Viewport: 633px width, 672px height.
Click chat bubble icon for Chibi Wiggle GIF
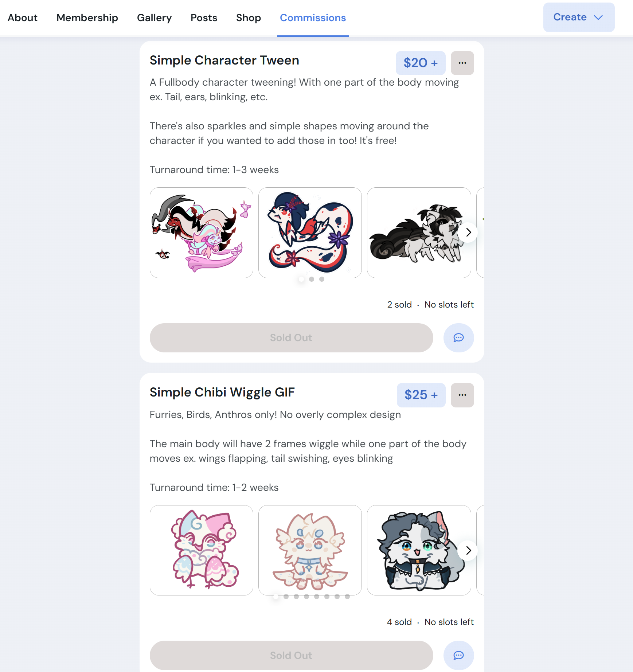click(x=458, y=655)
